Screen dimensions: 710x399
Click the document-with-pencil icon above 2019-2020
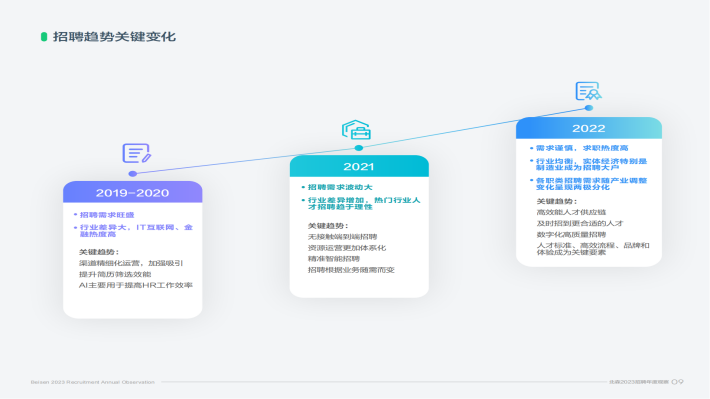pos(137,153)
